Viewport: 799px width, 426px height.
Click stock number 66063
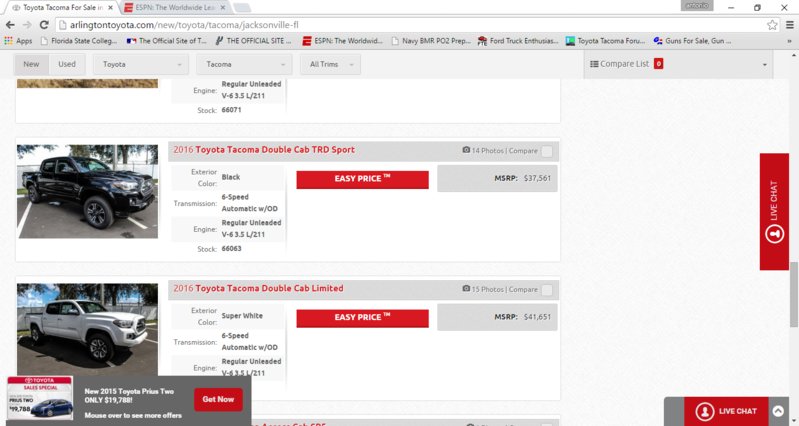231,249
